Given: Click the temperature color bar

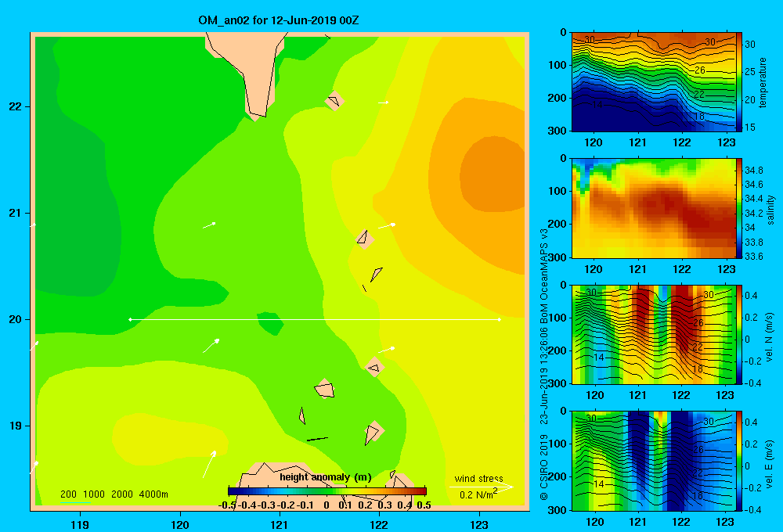Looking at the screenshot, I should [739, 82].
